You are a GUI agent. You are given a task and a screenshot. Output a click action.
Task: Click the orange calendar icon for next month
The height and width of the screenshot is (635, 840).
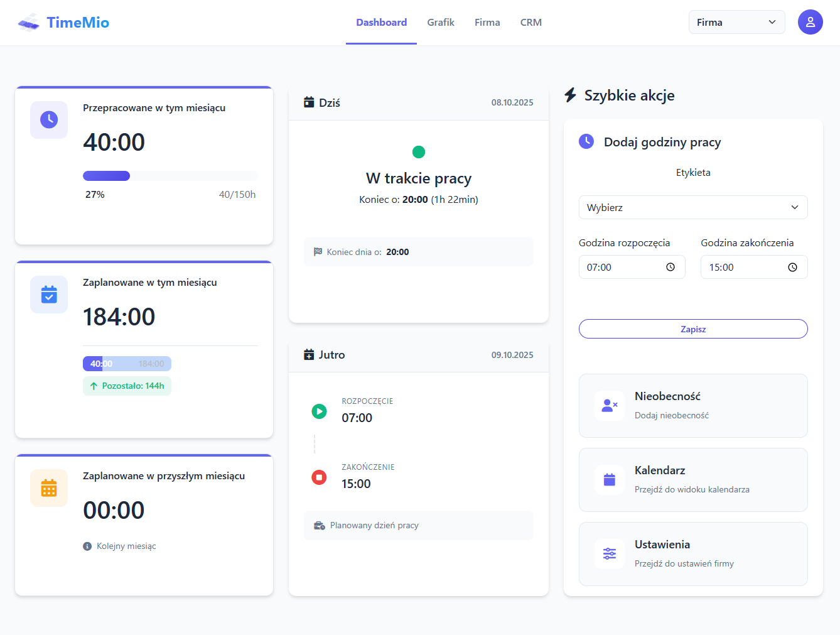click(x=49, y=487)
